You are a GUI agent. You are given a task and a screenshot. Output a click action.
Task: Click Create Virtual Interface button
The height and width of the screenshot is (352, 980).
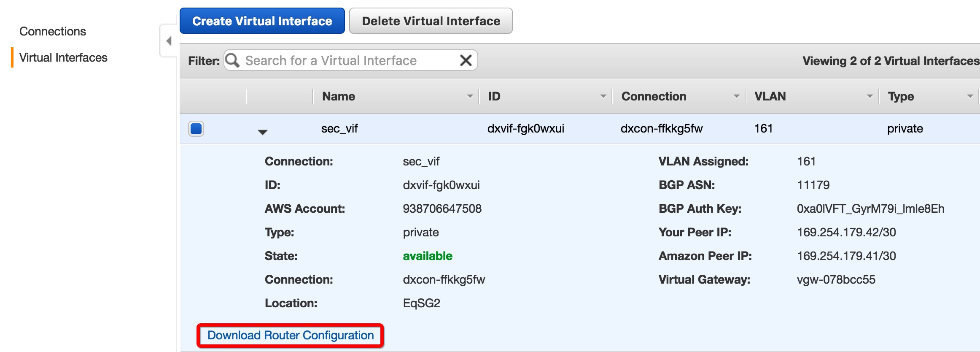coord(262,21)
